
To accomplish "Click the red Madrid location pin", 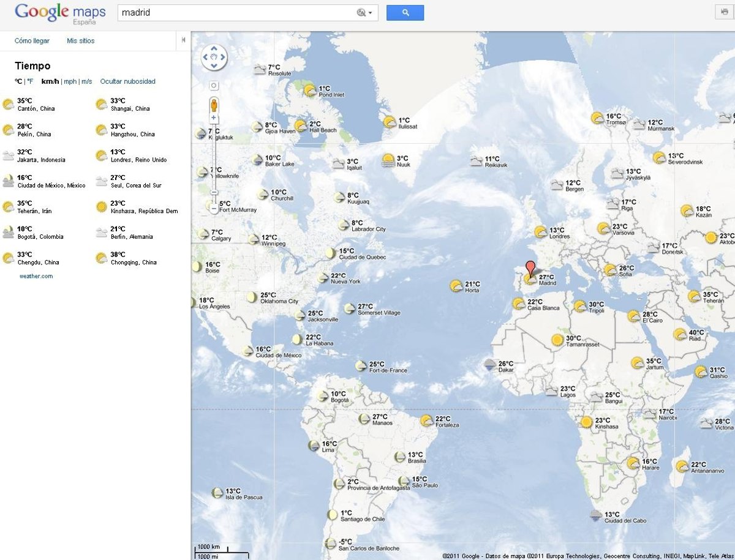I will coord(530,267).
